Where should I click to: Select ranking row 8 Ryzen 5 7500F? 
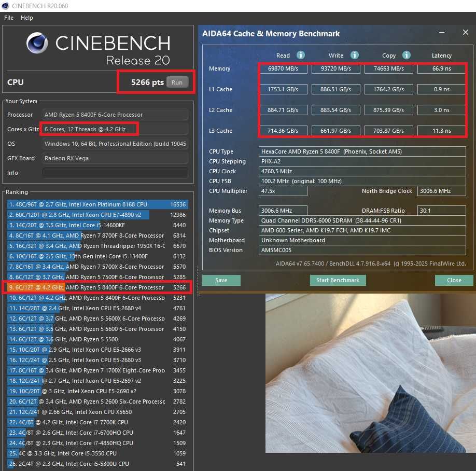97,277
